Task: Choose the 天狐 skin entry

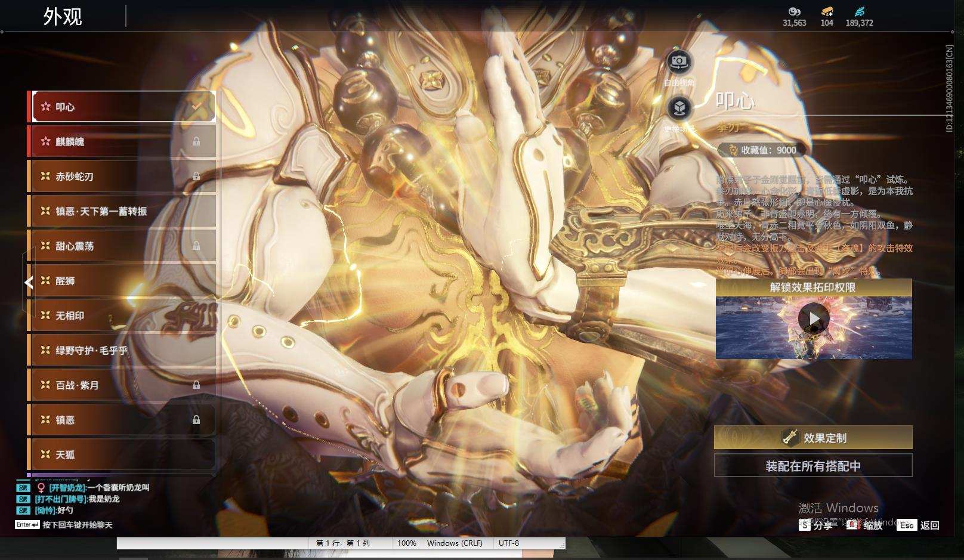Action: (x=123, y=454)
